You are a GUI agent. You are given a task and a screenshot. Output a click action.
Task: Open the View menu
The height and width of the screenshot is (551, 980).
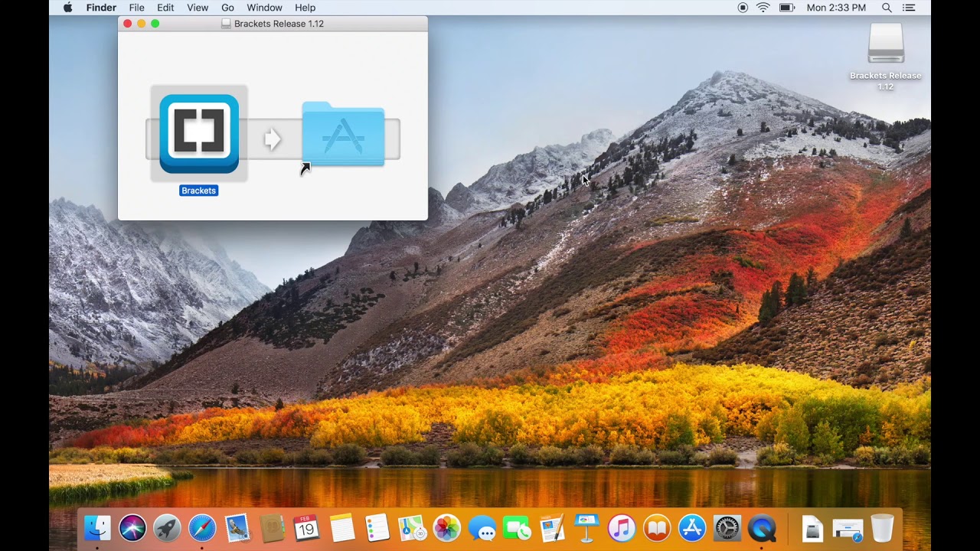(198, 8)
